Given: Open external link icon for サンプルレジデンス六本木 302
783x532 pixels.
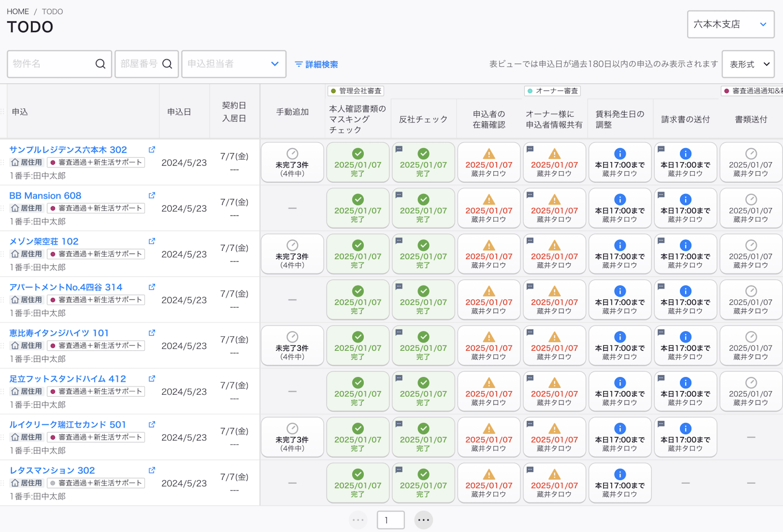Looking at the screenshot, I should 152,150.
